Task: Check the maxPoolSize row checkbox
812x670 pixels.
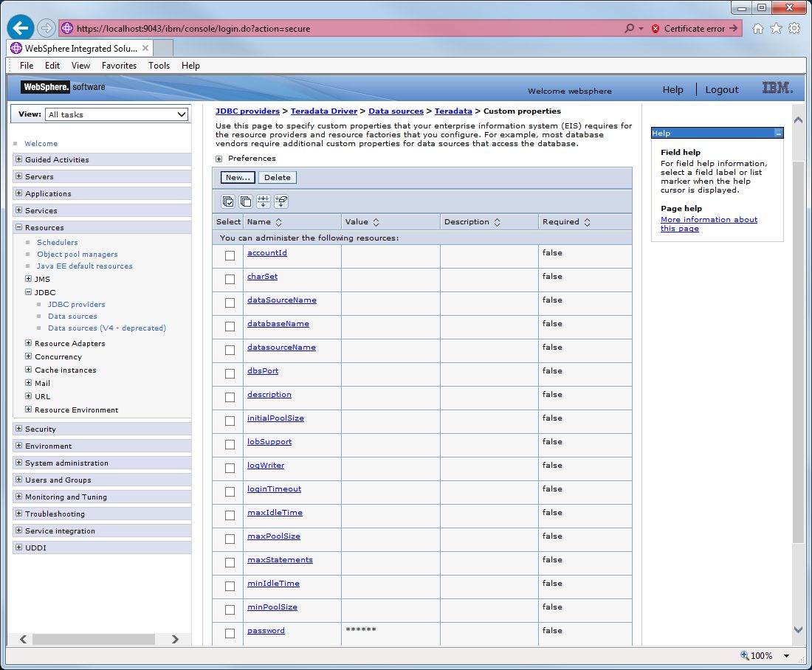Action: coord(230,539)
